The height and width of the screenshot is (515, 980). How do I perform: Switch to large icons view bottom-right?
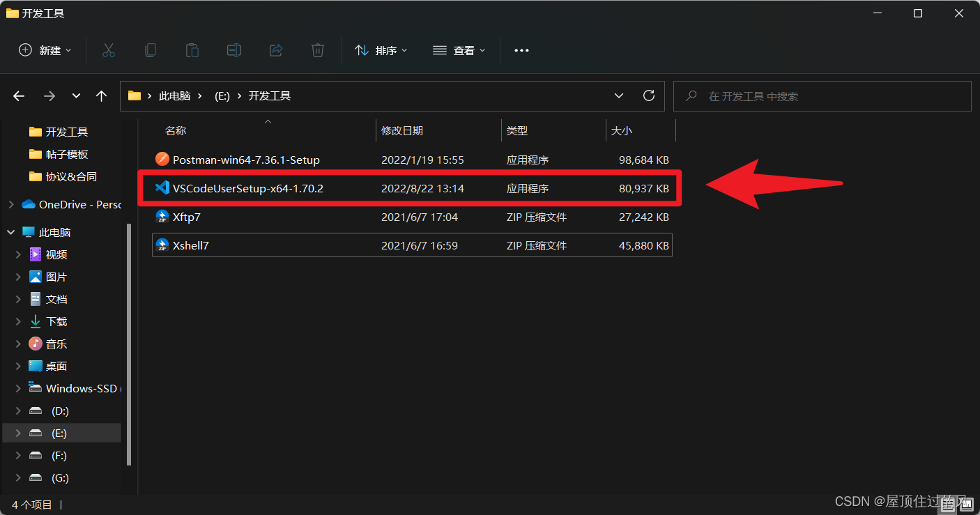[x=967, y=504]
